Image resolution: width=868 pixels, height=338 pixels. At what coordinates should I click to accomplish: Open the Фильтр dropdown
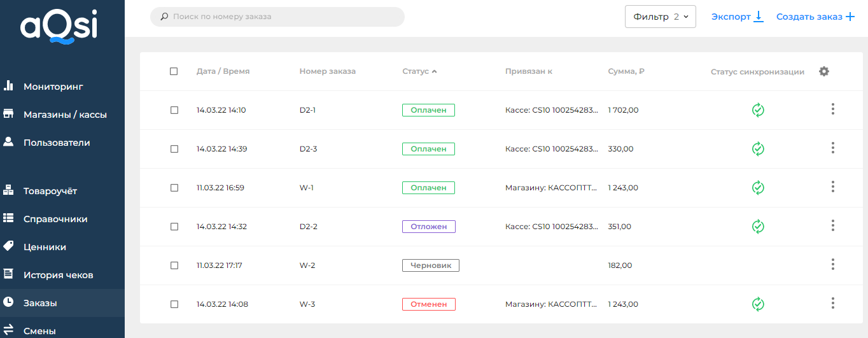[661, 17]
